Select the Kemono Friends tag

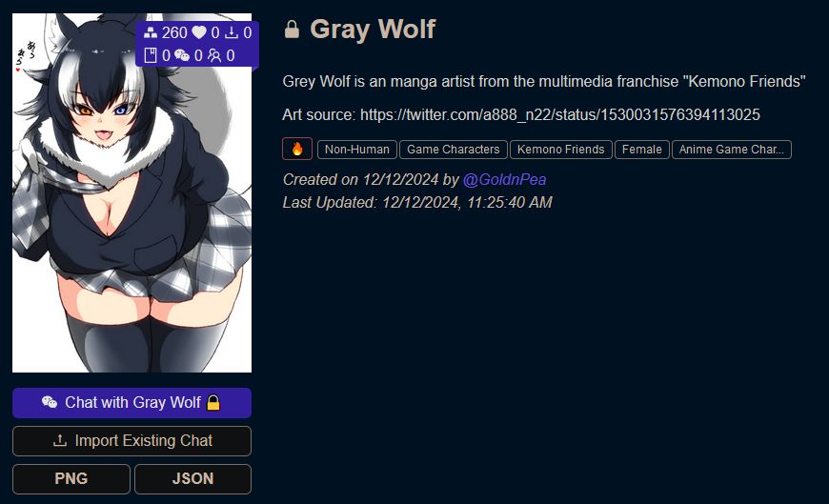[x=560, y=150]
